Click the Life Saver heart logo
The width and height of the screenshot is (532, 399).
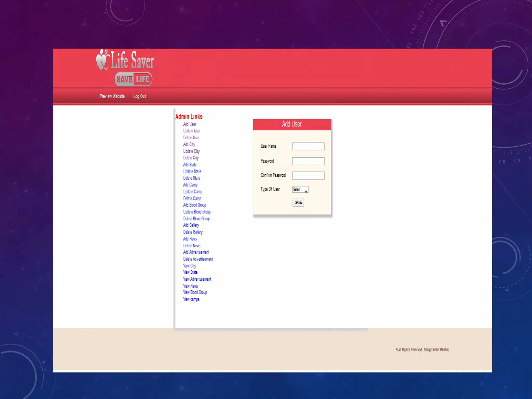(x=102, y=60)
